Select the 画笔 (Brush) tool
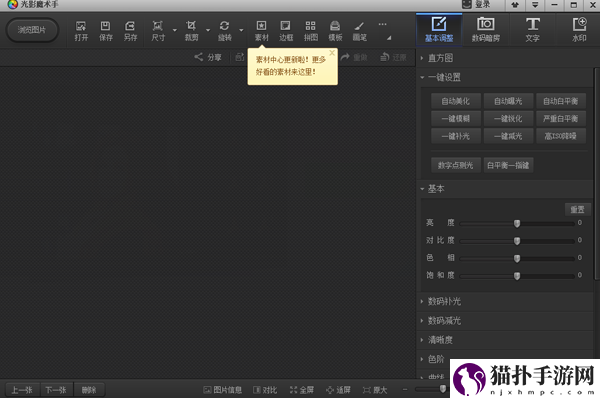Screen dimensions: 600x398 pos(360,31)
